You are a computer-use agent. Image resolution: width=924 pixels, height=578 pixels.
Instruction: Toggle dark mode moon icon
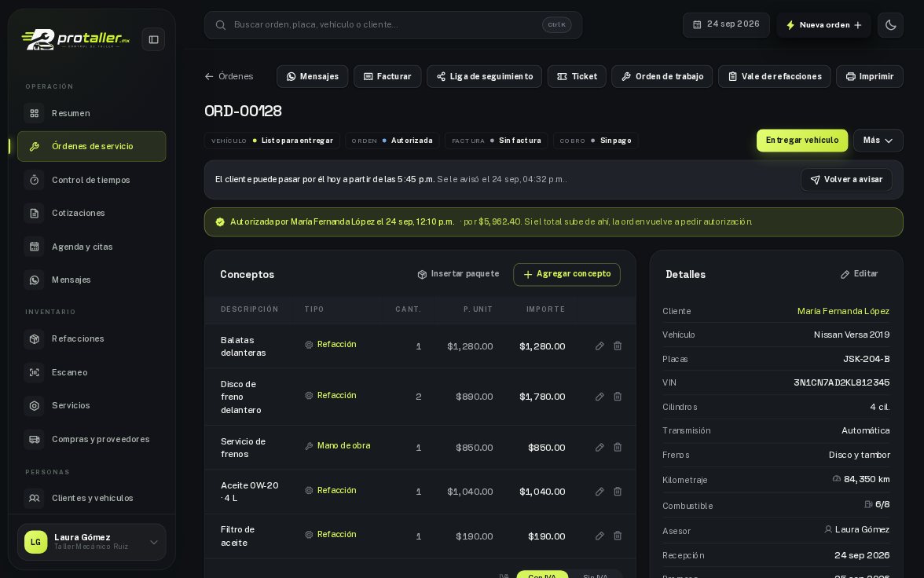(890, 25)
